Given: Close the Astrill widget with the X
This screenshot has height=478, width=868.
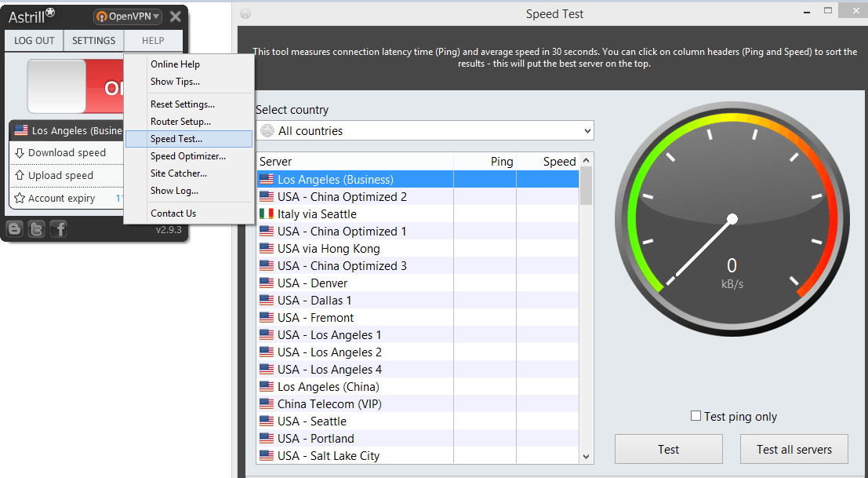Looking at the screenshot, I should click(x=176, y=16).
